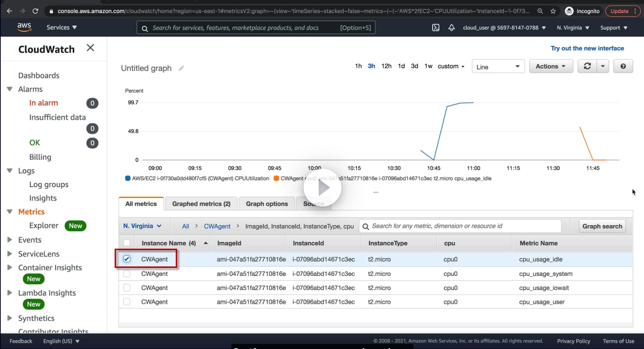This screenshot has height=349, width=644.
Task: Click the Graph search button
Action: point(602,226)
